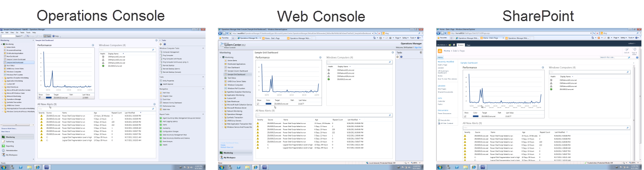This screenshot has width=644, height=170.
Task: Switch to Page ribbon tab in SharePoint
Action: [x=468, y=45]
